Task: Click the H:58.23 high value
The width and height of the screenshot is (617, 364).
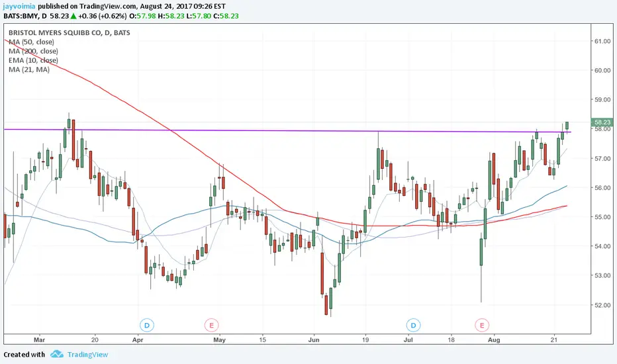Action: 171,16
